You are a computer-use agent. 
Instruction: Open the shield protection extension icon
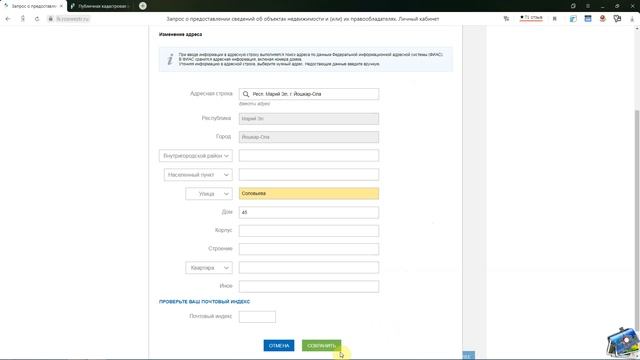click(x=617, y=19)
